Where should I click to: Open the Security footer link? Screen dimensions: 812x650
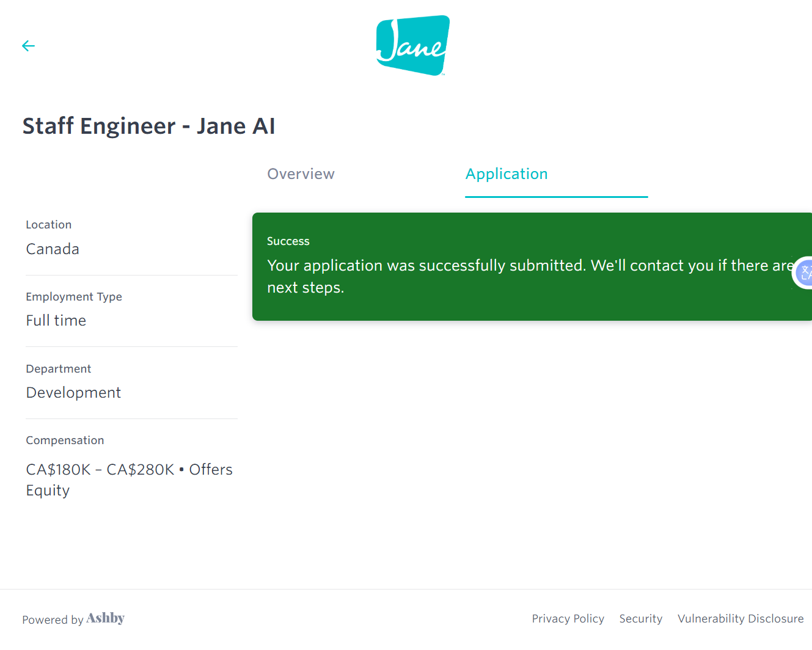click(x=640, y=619)
